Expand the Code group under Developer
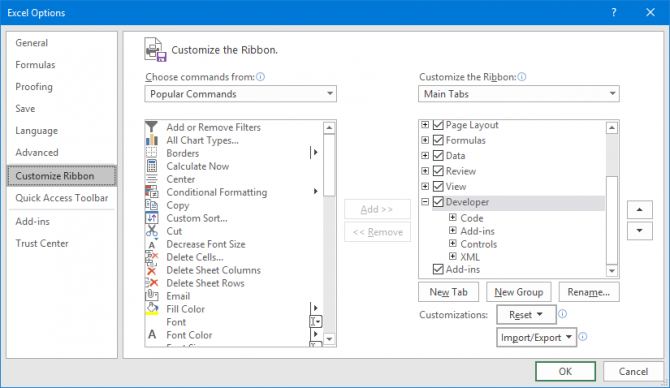This screenshot has height=388, width=670. tap(453, 218)
